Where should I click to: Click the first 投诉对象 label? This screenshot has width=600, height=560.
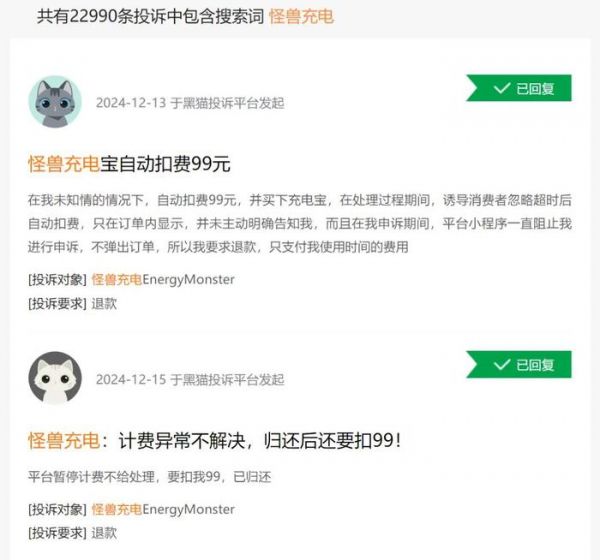point(57,280)
